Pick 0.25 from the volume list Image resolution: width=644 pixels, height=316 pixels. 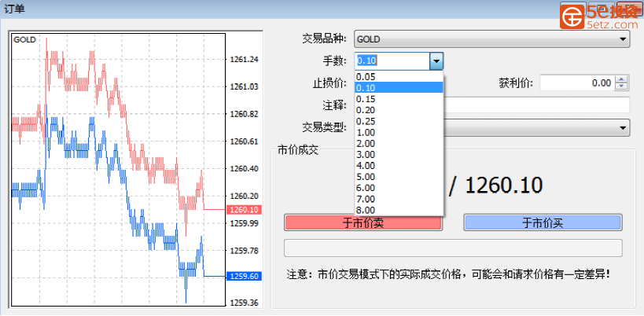[x=399, y=121]
